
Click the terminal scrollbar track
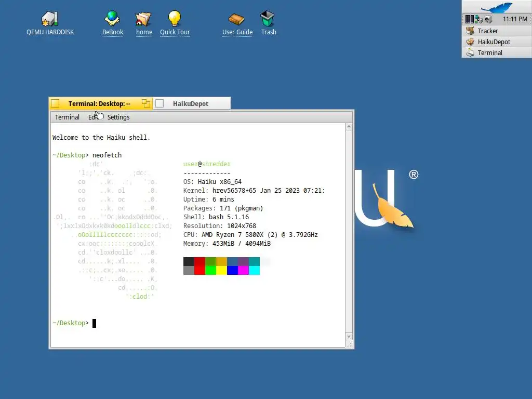coord(349,231)
